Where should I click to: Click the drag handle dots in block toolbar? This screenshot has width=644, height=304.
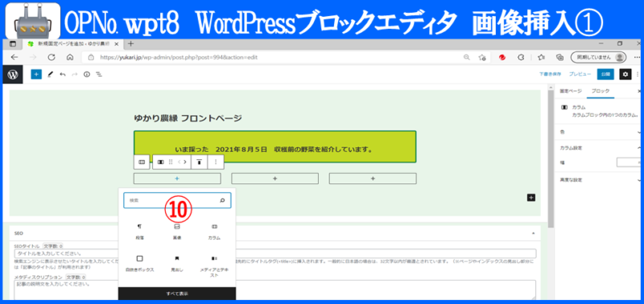coord(171,162)
